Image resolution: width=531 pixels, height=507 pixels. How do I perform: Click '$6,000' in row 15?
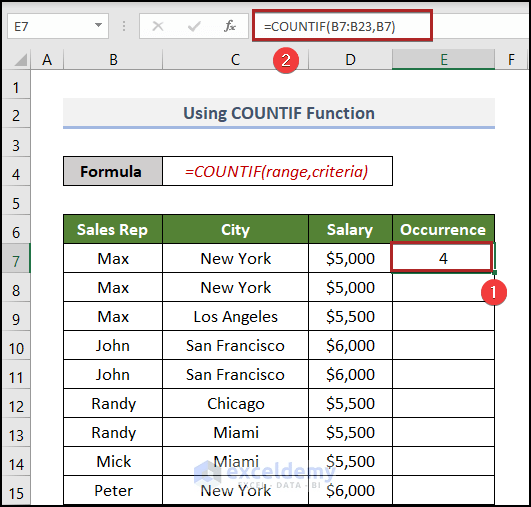point(351,490)
